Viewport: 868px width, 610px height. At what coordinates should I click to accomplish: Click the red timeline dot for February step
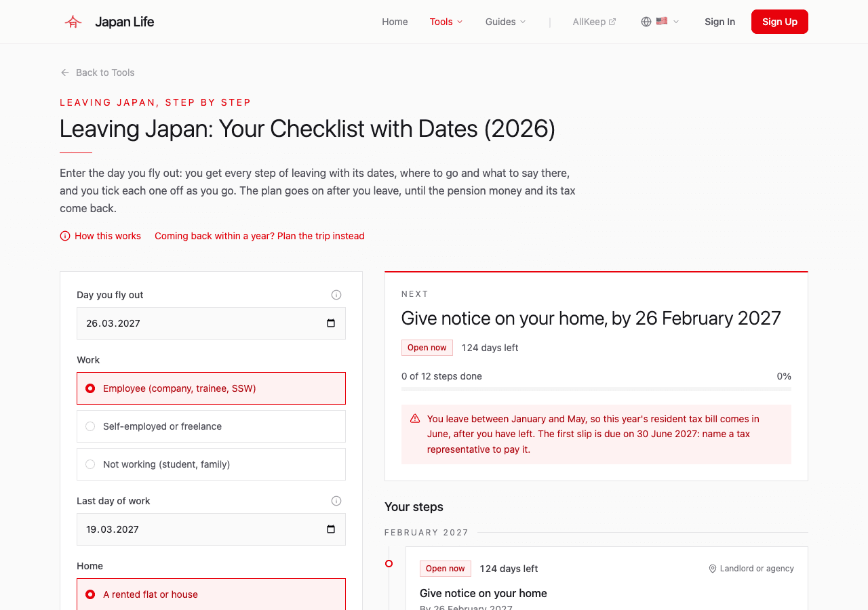pyautogui.click(x=389, y=563)
